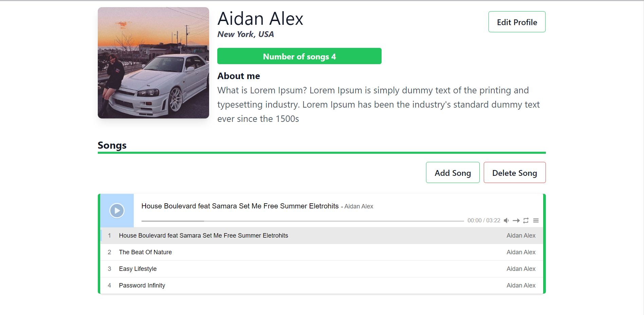Viewport: 644px width, 315px height.
Task: Toggle the loop repeat icon
Action: (526, 221)
